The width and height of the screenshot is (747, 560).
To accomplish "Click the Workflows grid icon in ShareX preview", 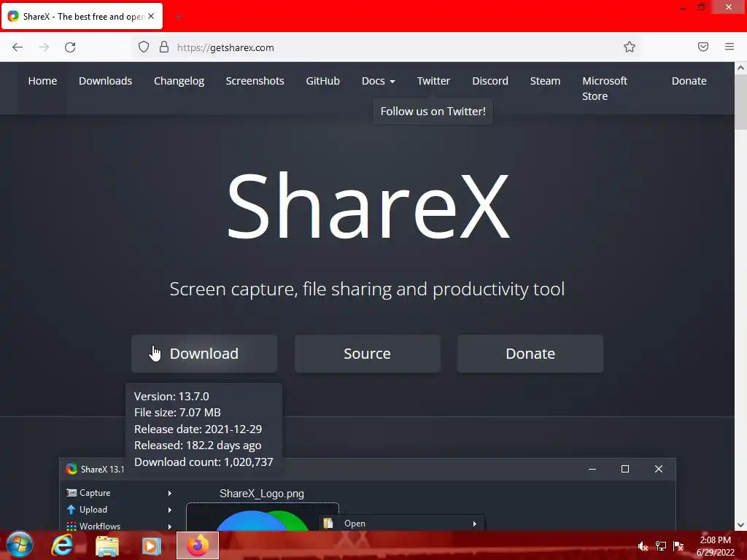I will 71,526.
